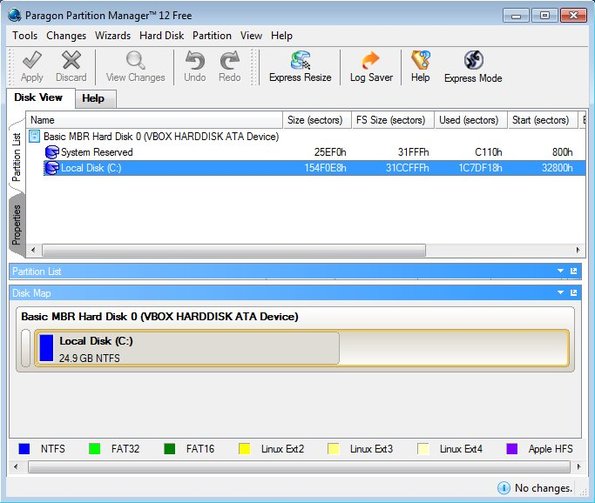Click the purple Apple HFS swatch
Screen dimensions: 595x503
(512, 449)
